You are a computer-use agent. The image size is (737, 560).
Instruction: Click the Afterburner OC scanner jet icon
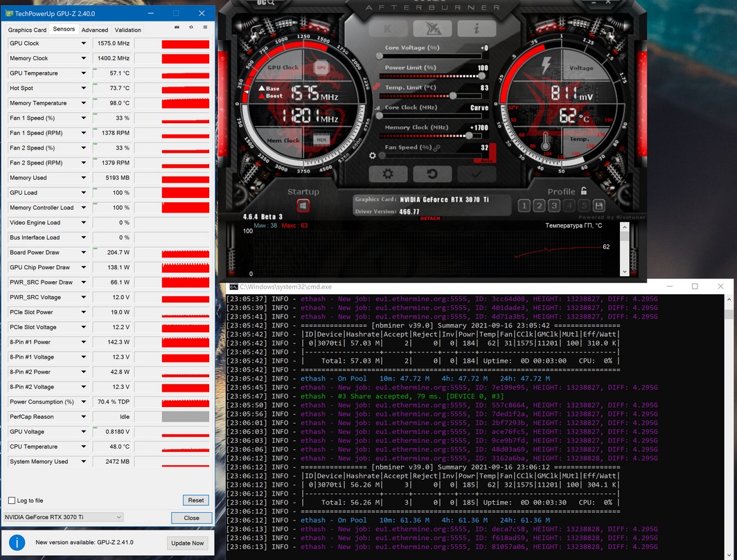[x=432, y=28]
